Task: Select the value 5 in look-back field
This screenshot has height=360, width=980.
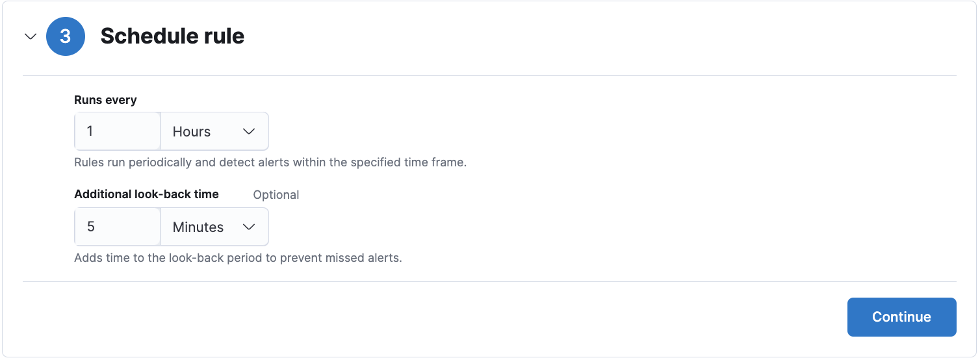Action: pos(91,227)
